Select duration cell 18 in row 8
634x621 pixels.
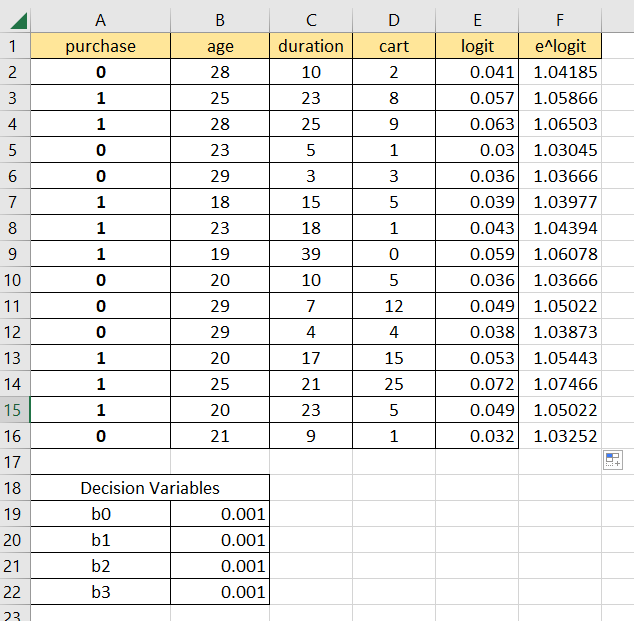click(311, 228)
